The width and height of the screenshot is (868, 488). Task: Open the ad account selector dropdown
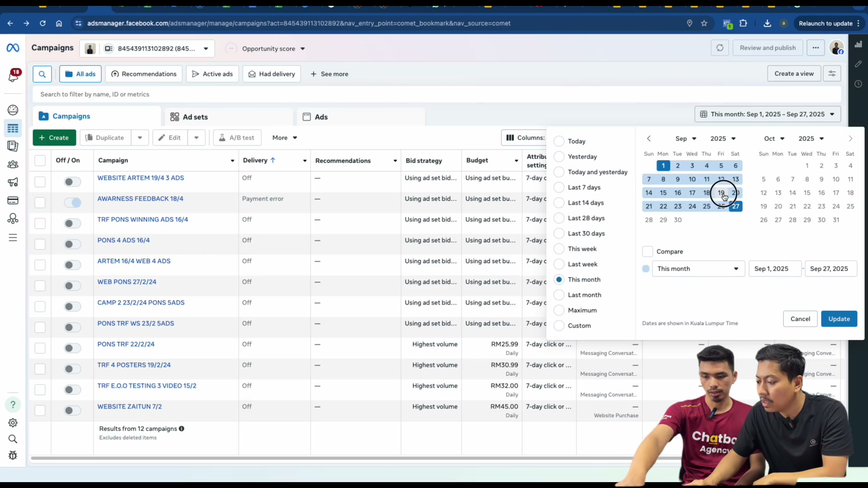(x=147, y=49)
